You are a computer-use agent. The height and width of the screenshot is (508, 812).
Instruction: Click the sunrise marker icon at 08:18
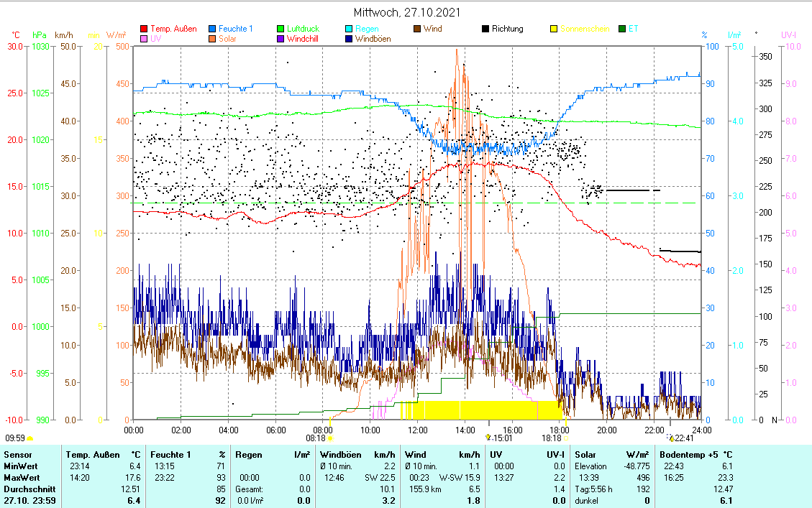[x=330, y=438]
